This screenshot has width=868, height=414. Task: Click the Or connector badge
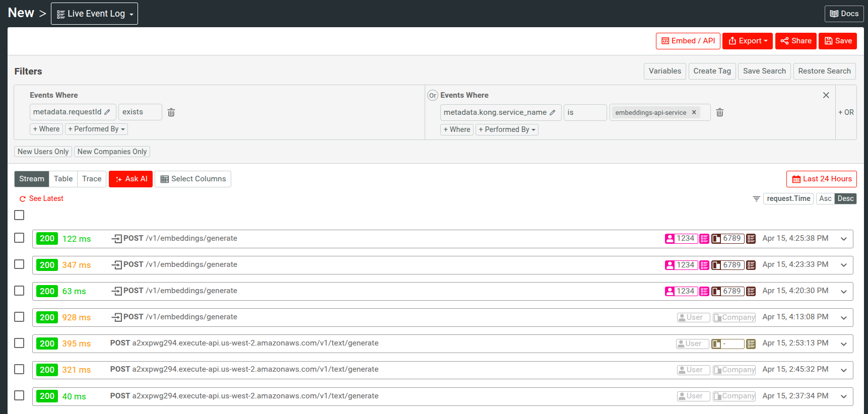click(x=433, y=95)
